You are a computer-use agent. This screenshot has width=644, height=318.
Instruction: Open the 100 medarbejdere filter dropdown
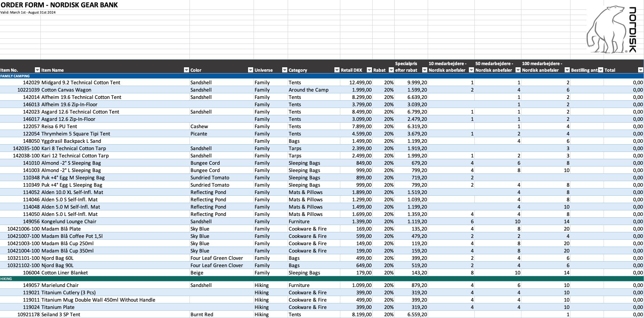567,70
